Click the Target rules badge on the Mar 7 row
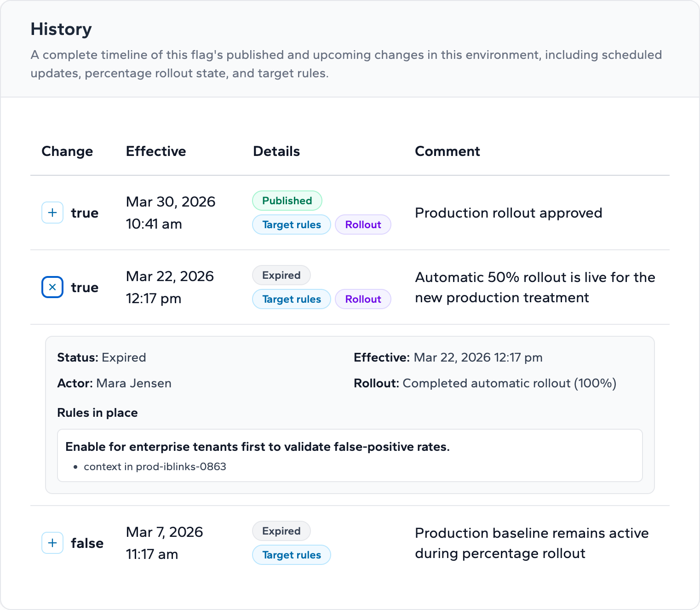The image size is (700, 610). pos(291,555)
